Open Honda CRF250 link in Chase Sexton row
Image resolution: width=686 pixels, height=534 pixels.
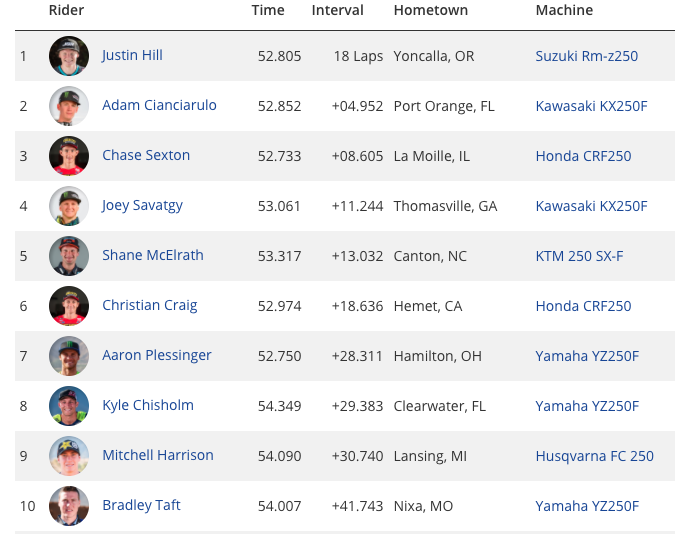[583, 156]
